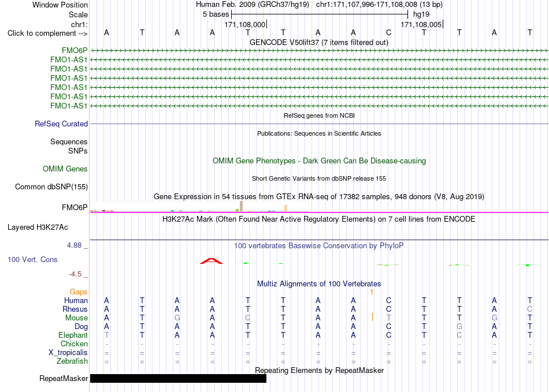The width and height of the screenshot is (549, 392).
Task: Click the orange insertion bar in Mouse row
Action: point(372,317)
